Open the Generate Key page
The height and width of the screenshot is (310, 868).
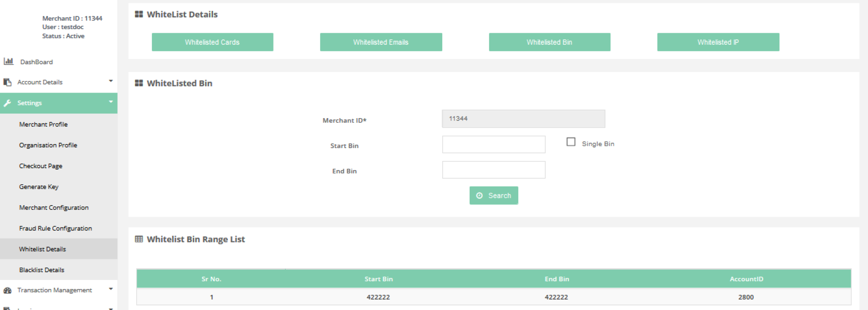[x=39, y=187]
